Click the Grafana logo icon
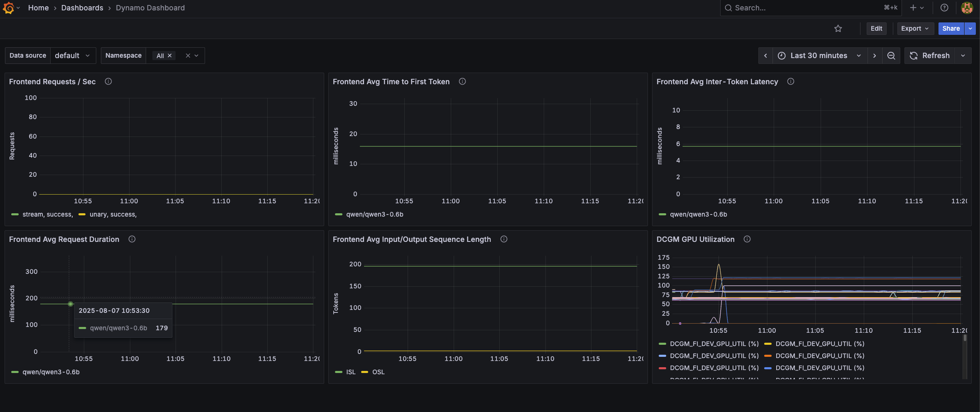The height and width of the screenshot is (412, 980). [9, 7]
